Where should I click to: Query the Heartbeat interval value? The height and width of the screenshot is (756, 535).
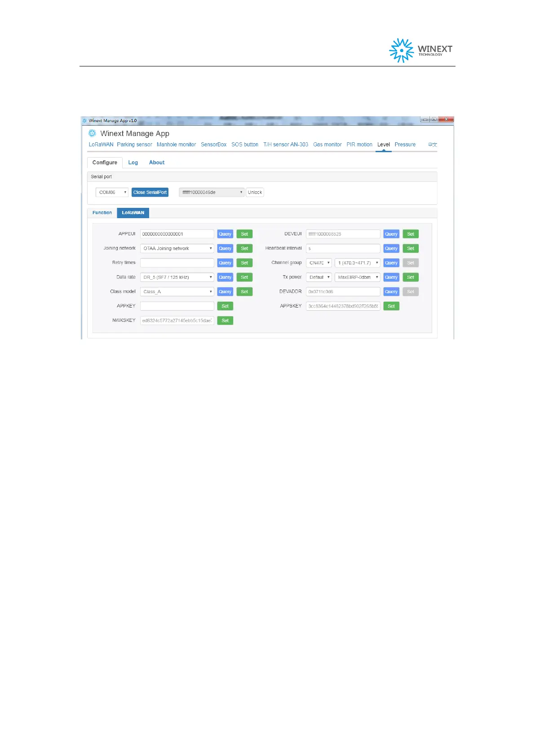point(391,248)
